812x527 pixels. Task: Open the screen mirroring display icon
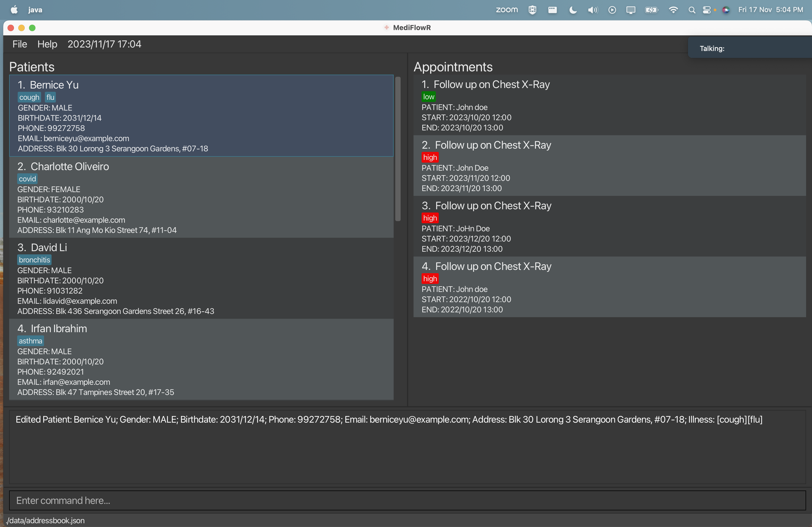pos(630,10)
